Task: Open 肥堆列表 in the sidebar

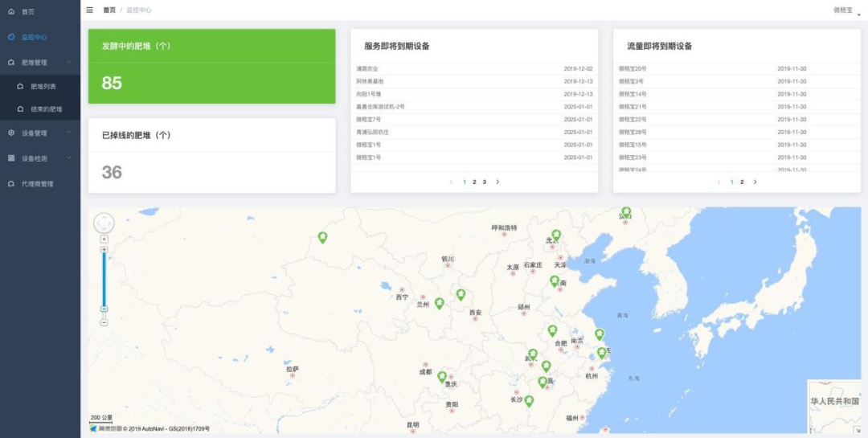Action: [43, 86]
